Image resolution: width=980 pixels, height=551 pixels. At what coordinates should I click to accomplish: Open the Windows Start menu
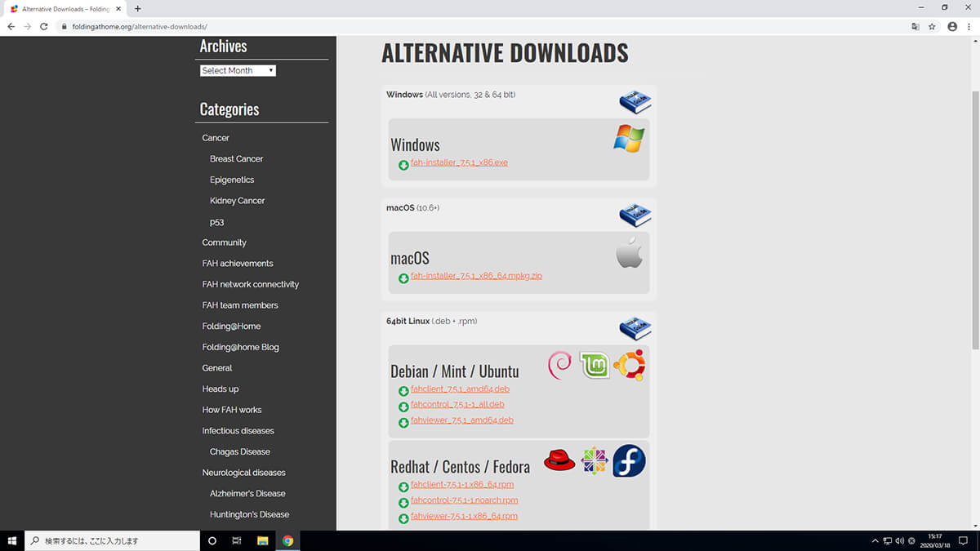click(12, 540)
